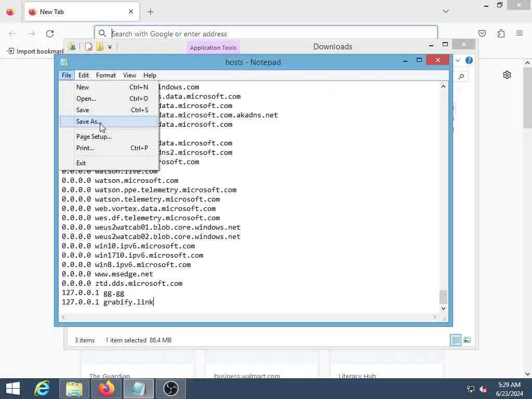
Task: Click Notepad vertical scrollbar up arrow
Action: [x=443, y=87]
